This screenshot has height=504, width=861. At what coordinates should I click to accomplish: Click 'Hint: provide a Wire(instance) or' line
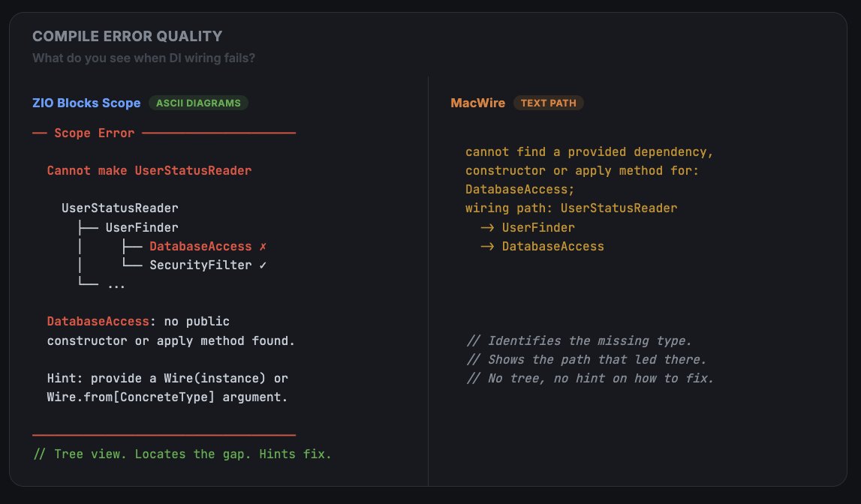[x=167, y=379]
